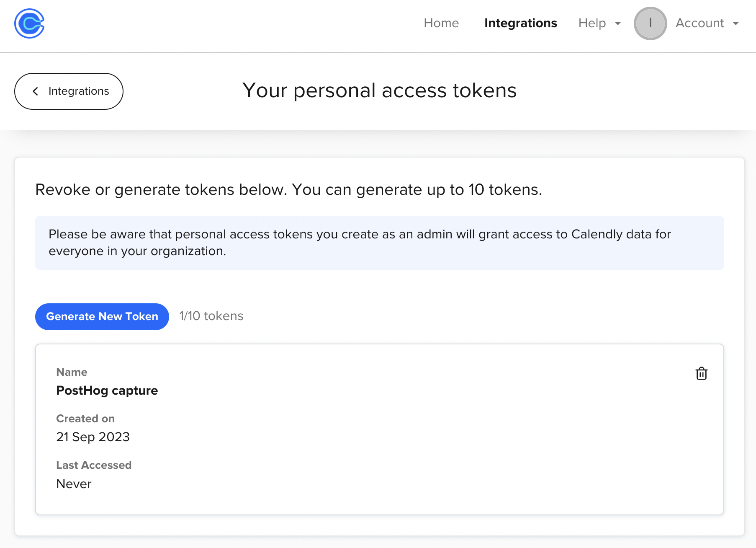The width and height of the screenshot is (756, 548).
Task: Navigate to Home
Action: coord(441,23)
